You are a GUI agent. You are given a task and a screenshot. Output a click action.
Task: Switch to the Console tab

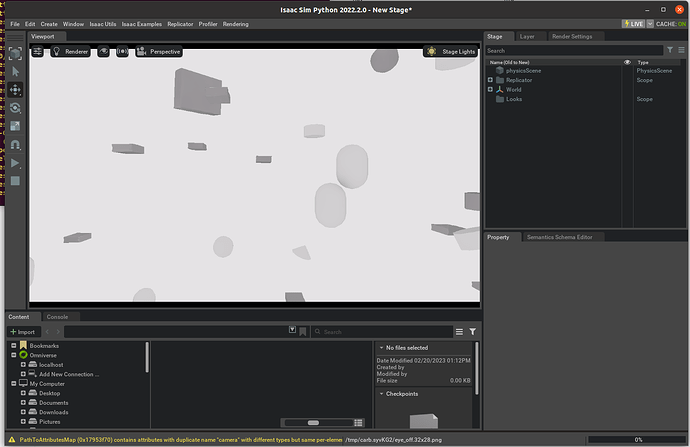coord(57,317)
